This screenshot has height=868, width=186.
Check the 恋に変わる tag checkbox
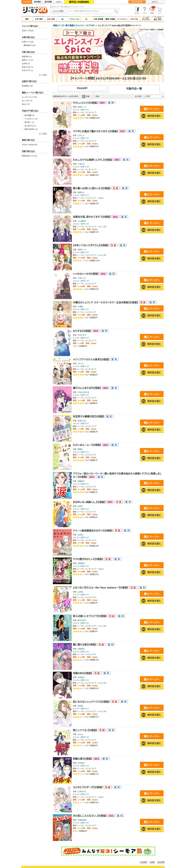(23, 126)
